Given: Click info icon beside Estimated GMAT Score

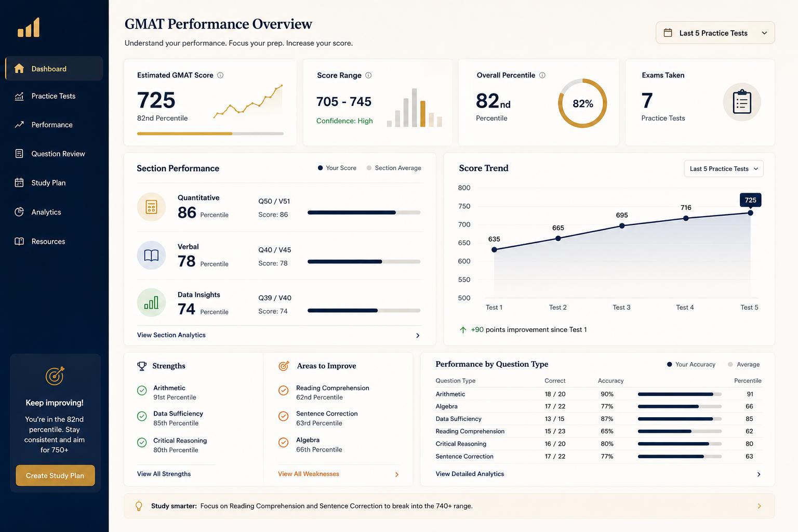Looking at the screenshot, I should click(x=220, y=75).
